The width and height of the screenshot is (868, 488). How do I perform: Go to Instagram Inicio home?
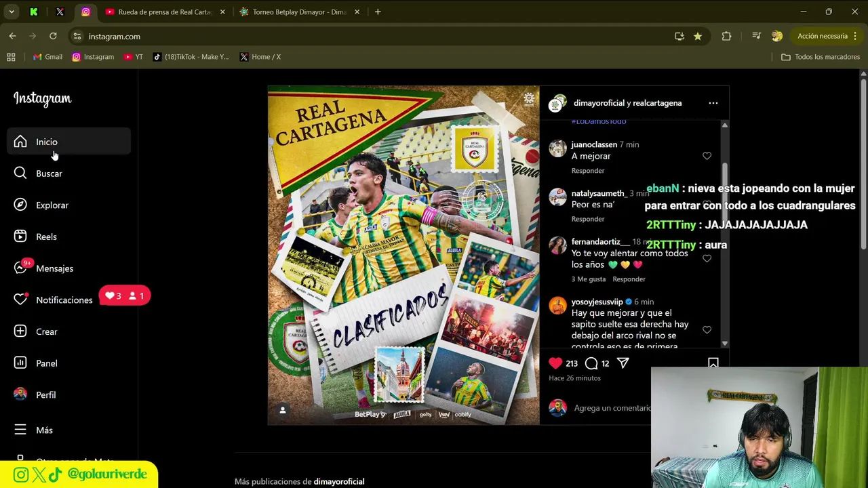[x=69, y=142]
